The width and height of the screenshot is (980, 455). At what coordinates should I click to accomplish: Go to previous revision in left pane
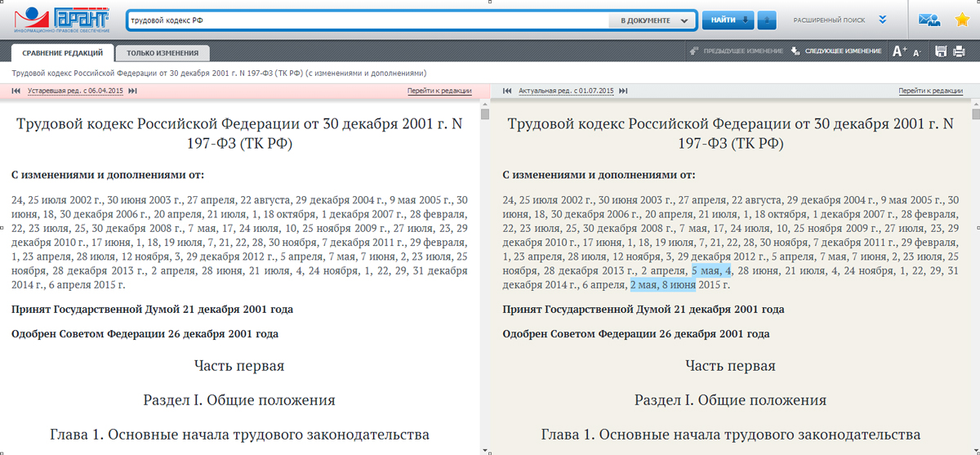(x=16, y=91)
